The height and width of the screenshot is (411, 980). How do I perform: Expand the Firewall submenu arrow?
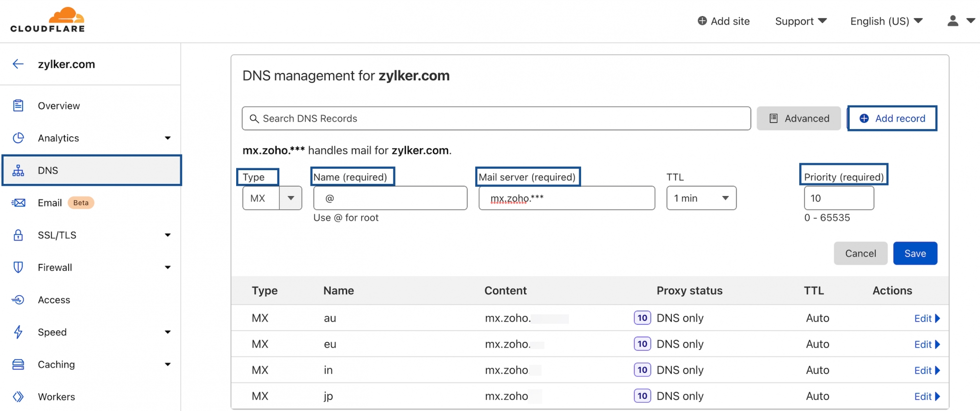pyautogui.click(x=168, y=268)
